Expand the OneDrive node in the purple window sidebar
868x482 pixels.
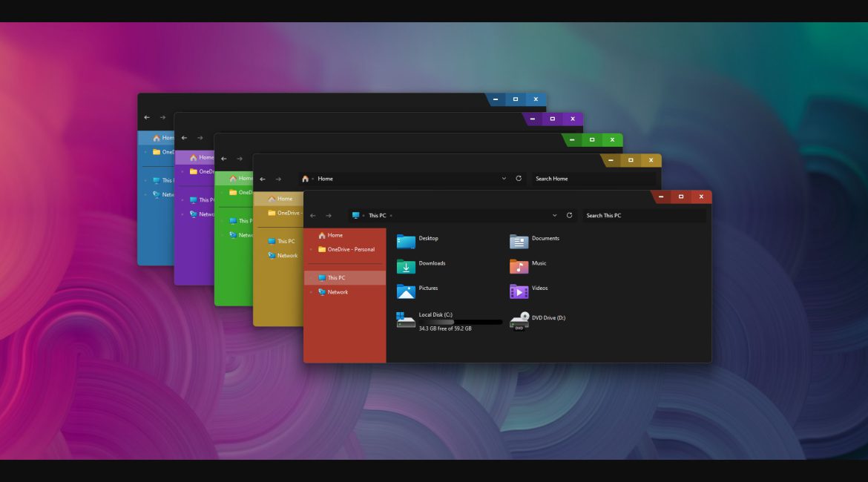coord(183,171)
